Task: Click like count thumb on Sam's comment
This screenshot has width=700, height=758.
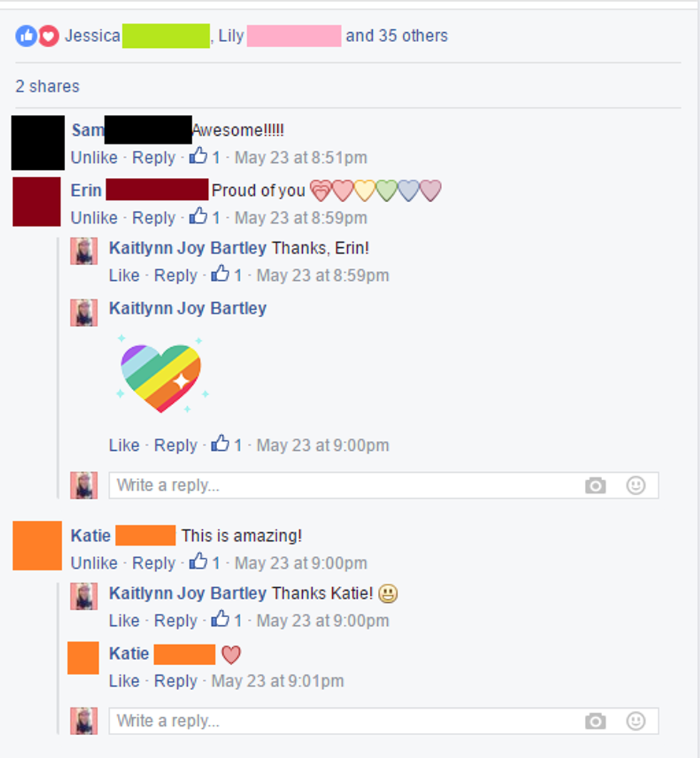Action: point(198,156)
